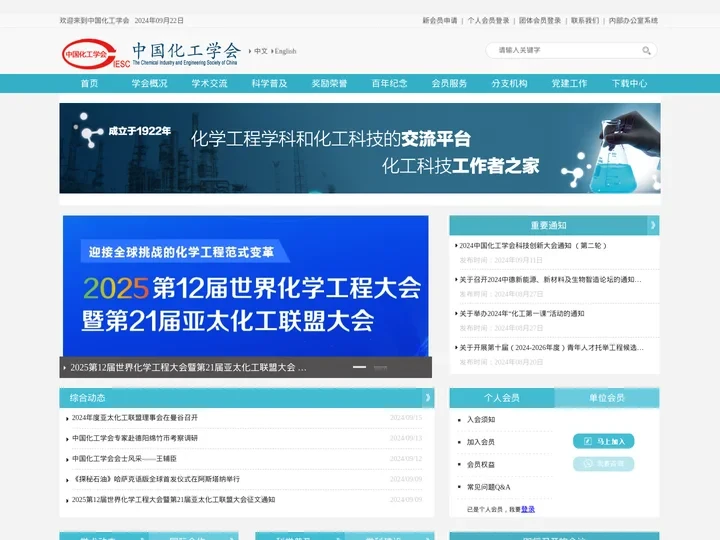Open 会员权益 in member panel
720x540 pixels.
[481, 465]
